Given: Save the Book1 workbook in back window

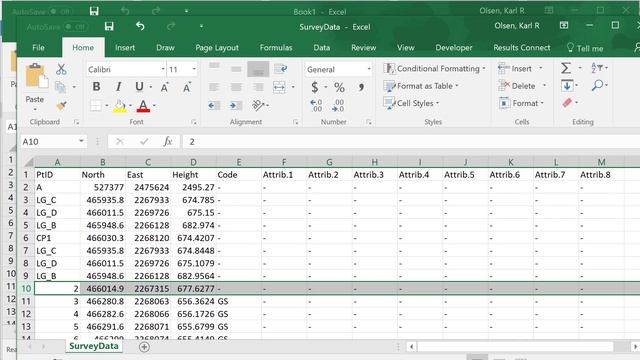Looking at the screenshot, I should coord(94,11).
